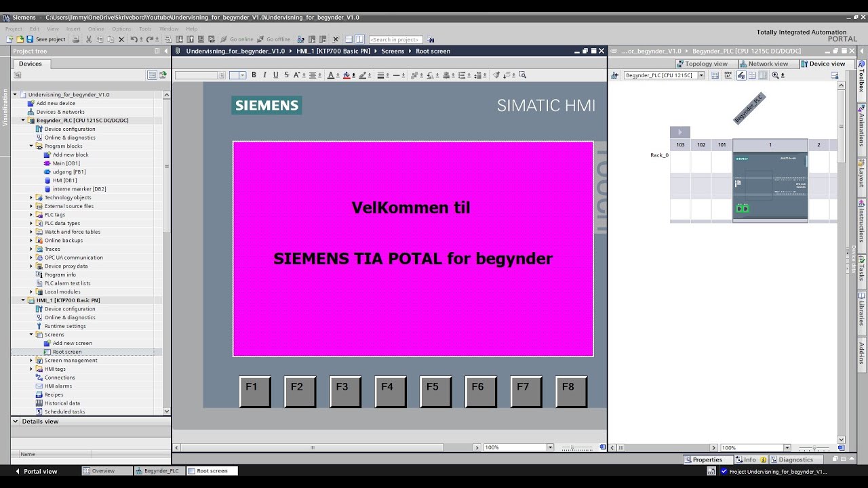Toggle strikethrough text formatting
This screenshot has width=868, height=488.
click(x=286, y=75)
